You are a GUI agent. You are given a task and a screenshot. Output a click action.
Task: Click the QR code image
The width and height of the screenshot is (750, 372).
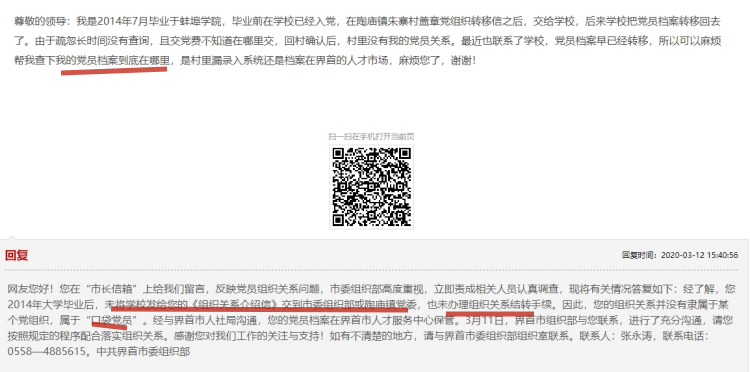pyautogui.click(x=372, y=187)
